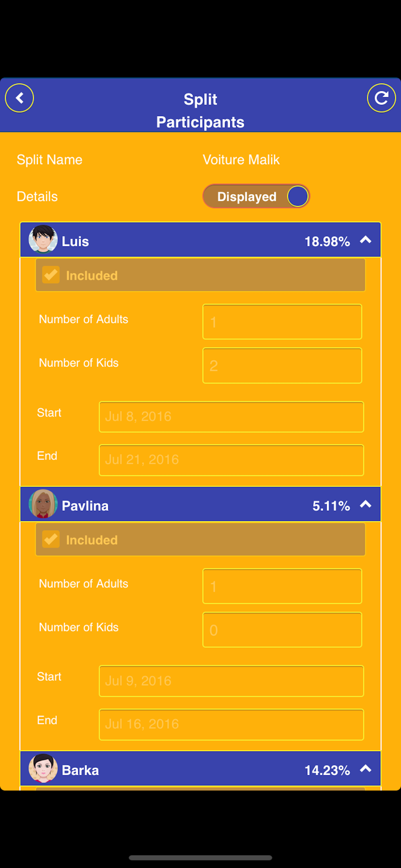Edit Luis's Number of Adults field
Screen dimensions: 401x868
[282, 322]
